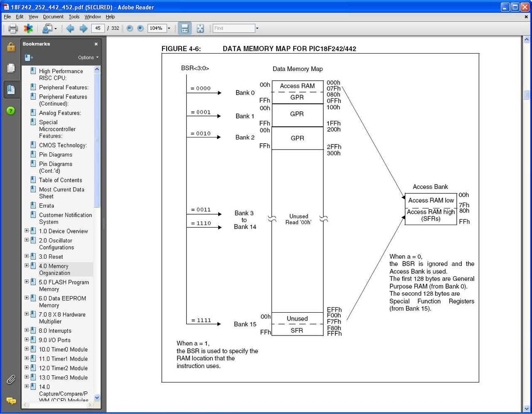Select the CMOS Technology bookmark

63,145
